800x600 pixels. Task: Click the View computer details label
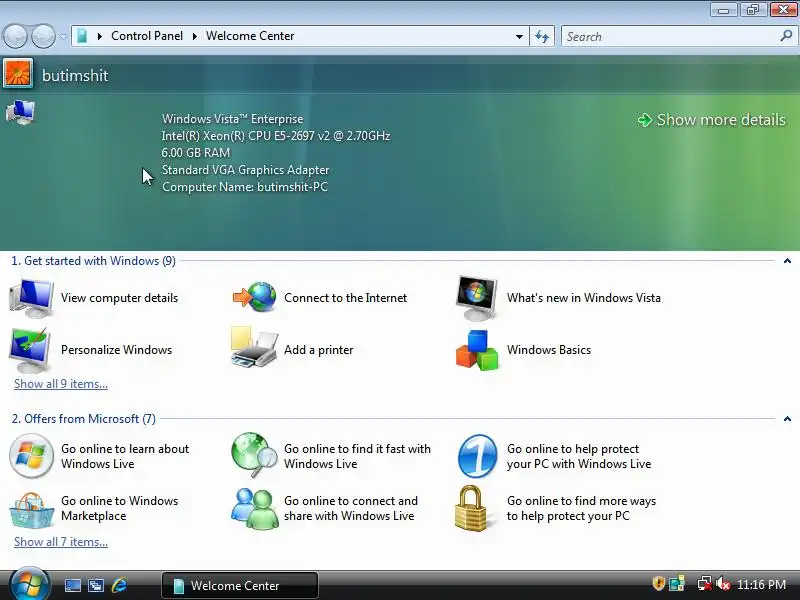[x=119, y=297]
